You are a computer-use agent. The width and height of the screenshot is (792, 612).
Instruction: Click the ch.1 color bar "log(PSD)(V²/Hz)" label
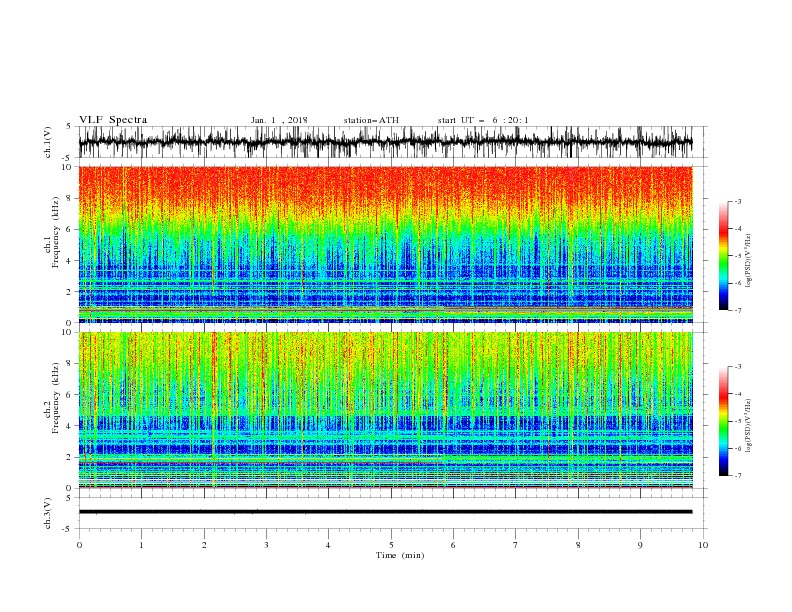[749, 261]
